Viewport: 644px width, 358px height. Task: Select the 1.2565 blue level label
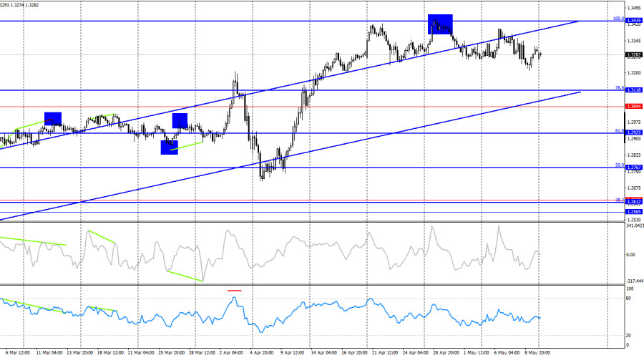coord(634,212)
